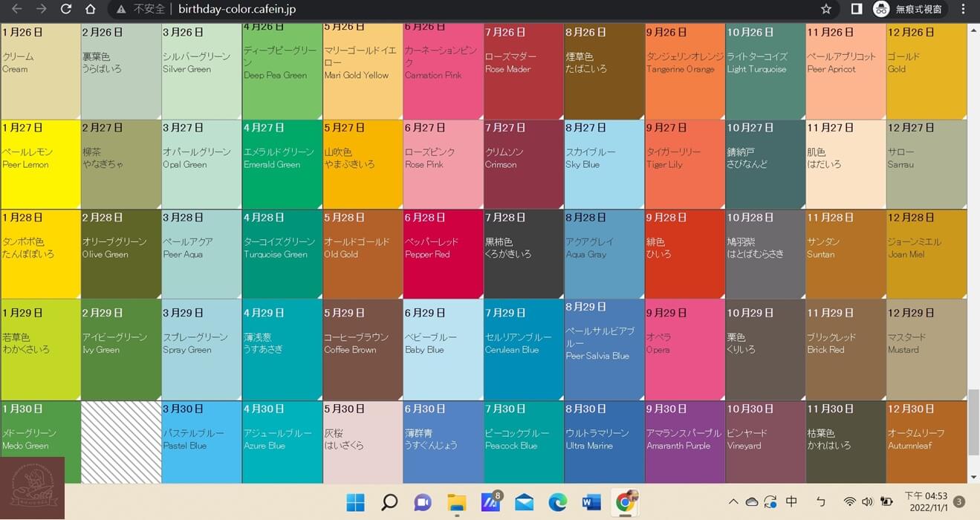Click the Amaranth Purple tile for September 30
The width and height of the screenshot is (980, 520).
click(x=684, y=442)
